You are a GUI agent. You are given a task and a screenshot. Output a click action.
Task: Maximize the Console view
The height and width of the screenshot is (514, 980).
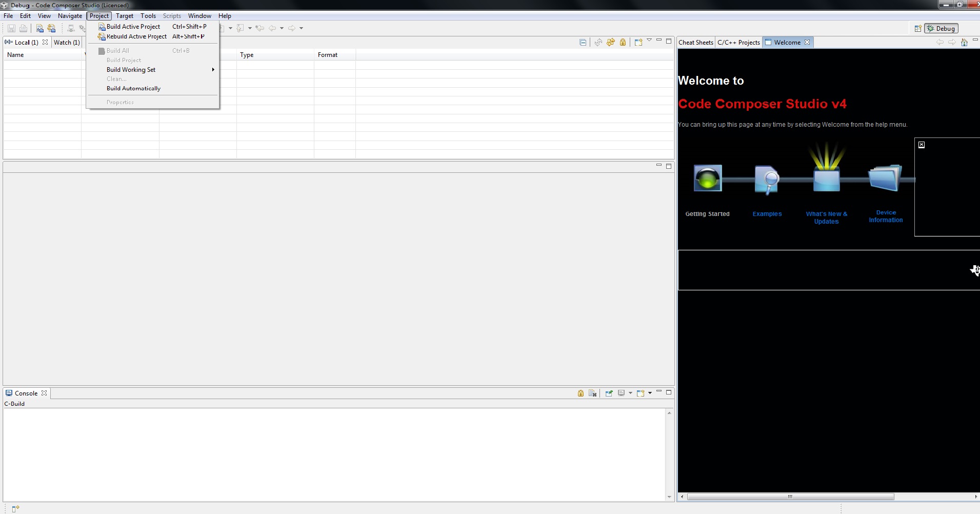(x=669, y=392)
